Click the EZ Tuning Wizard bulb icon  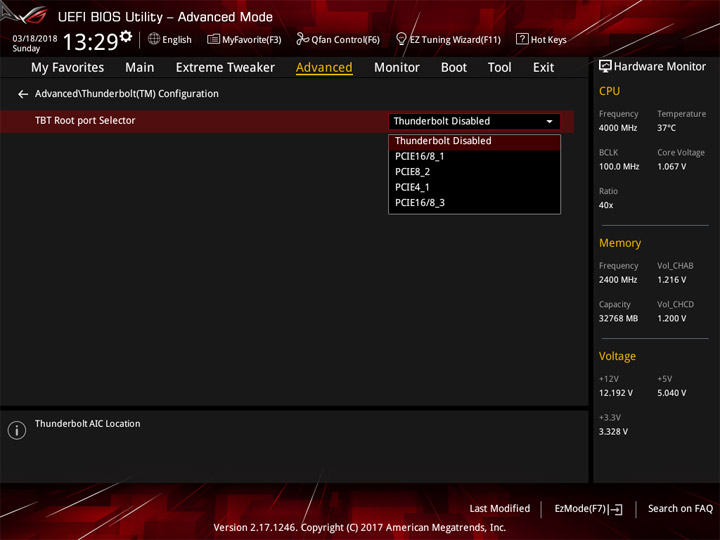coord(401,39)
